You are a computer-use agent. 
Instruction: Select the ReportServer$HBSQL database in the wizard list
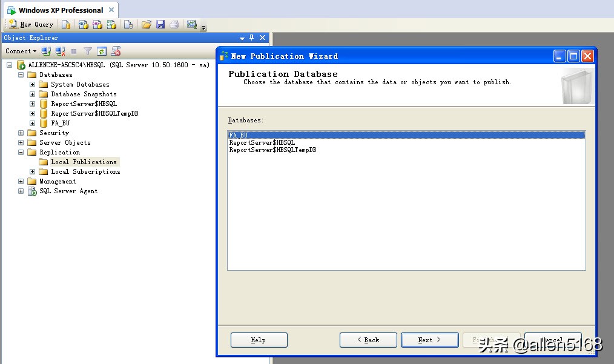pyautogui.click(x=263, y=142)
